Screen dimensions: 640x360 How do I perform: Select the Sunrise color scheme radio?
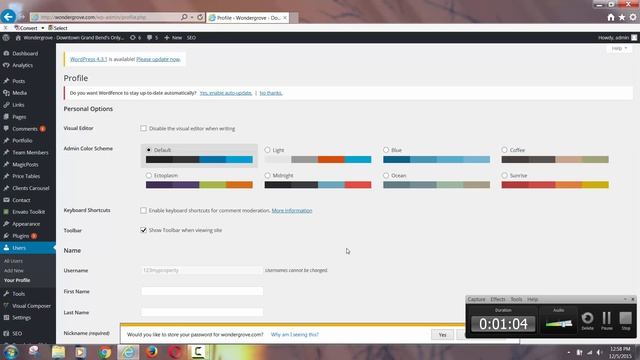point(504,175)
